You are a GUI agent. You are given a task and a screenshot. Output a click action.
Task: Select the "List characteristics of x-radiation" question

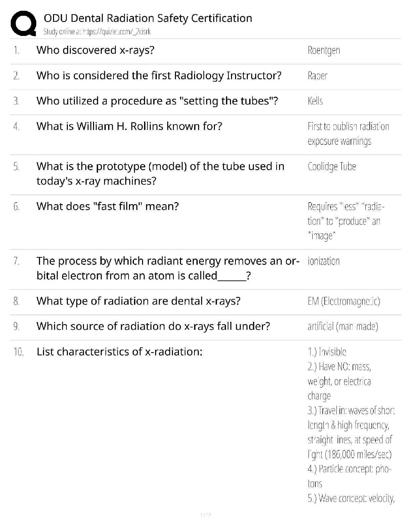click(x=120, y=352)
